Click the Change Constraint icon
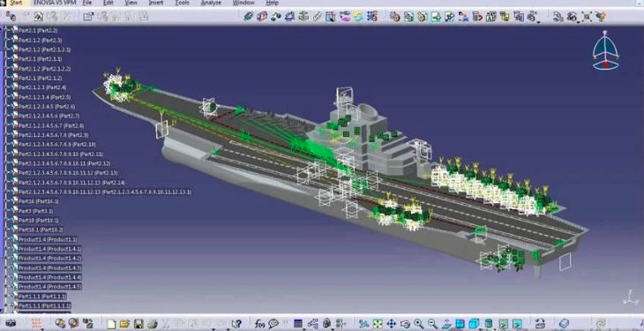The height and width of the screenshot is (331, 644). coord(358,17)
